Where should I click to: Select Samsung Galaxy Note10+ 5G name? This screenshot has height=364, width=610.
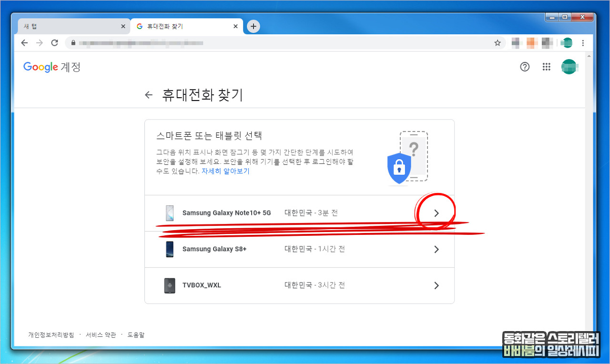coord(226,213)
